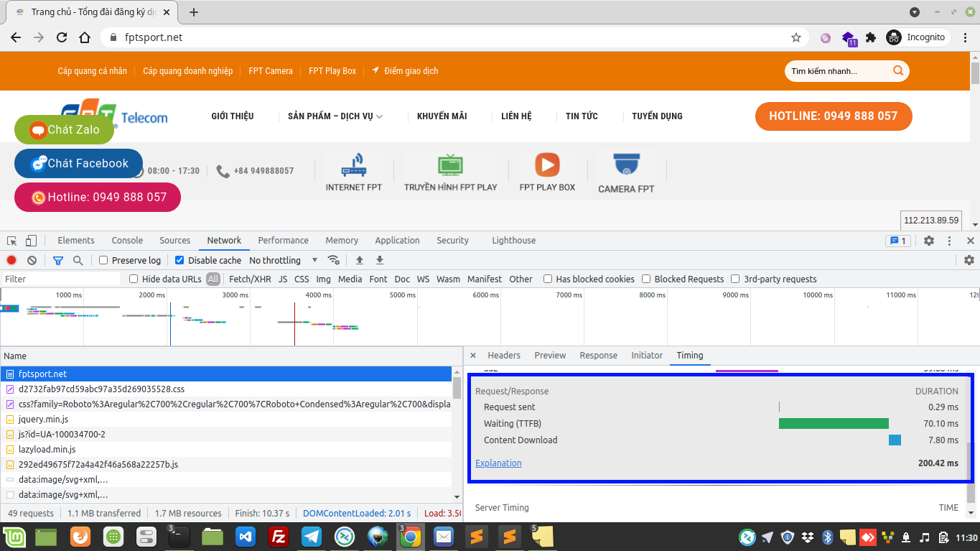Filter requests by Fetch/XHR
The height and width of the screenshot is (551, 980).
coord(250,279)
